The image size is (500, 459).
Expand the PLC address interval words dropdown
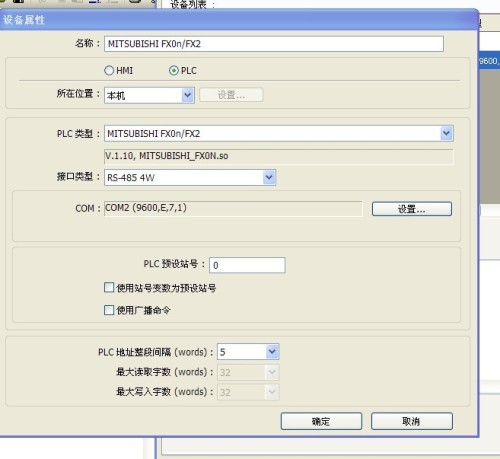pos(272,352)
